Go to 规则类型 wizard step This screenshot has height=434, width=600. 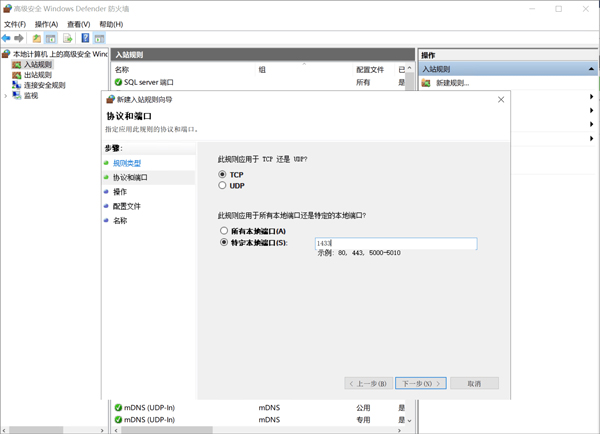click(x=127, y=163)
